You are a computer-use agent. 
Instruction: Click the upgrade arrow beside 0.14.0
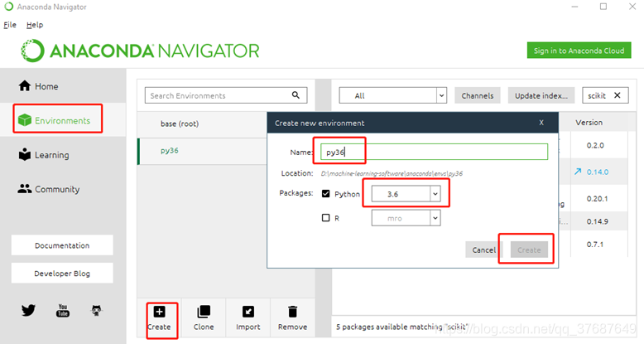pos(578,172)
